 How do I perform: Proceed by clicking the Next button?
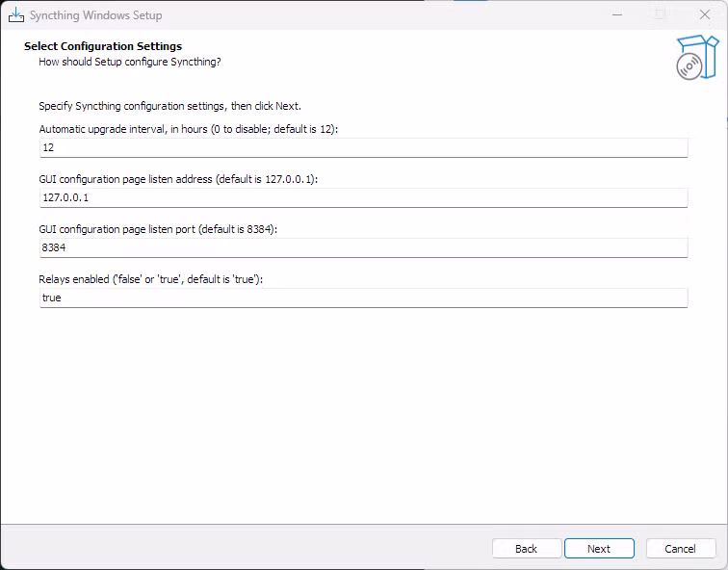coord(599,549)
